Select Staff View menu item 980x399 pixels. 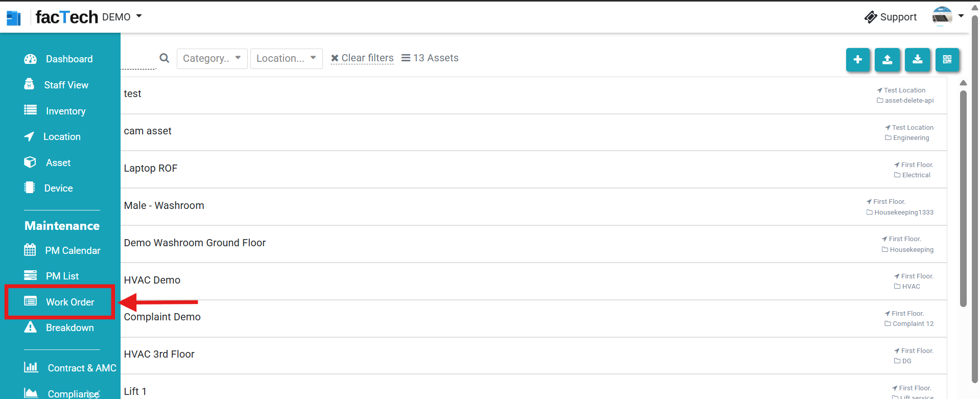coord(66,85)
